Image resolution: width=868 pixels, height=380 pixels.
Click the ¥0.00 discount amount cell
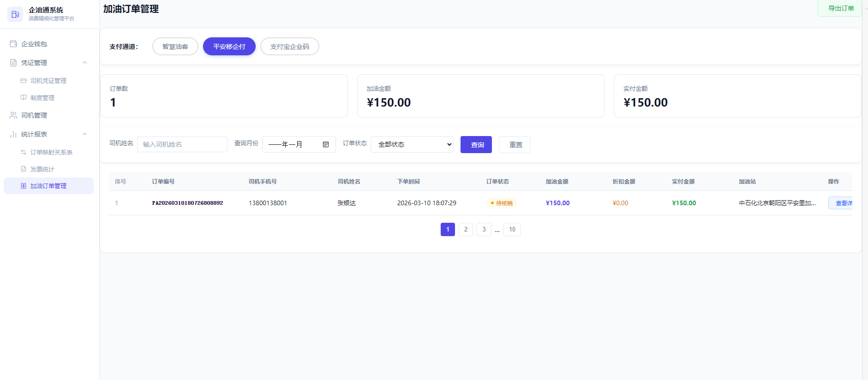tap(620, 203)
